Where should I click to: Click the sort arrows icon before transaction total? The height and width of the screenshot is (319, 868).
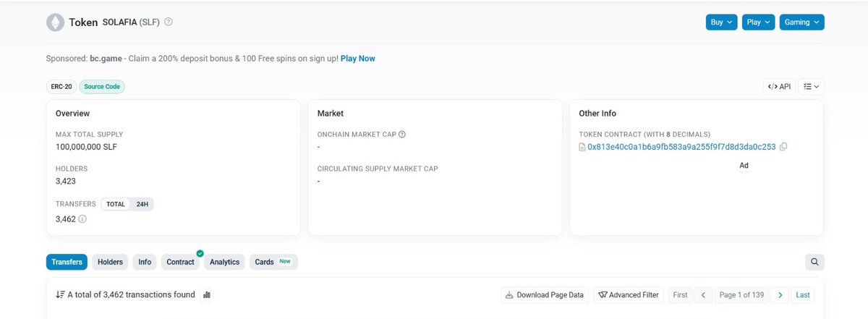click(60, 295)
